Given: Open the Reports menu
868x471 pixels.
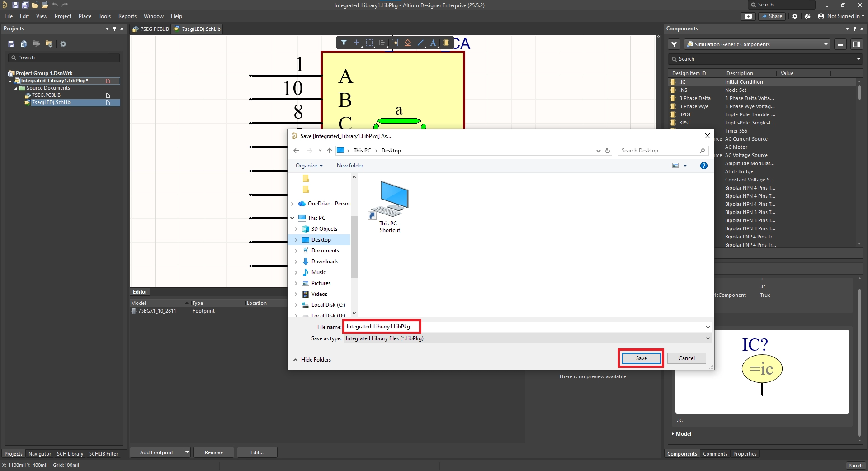Looking at the screenshot, I should [127, 16].
